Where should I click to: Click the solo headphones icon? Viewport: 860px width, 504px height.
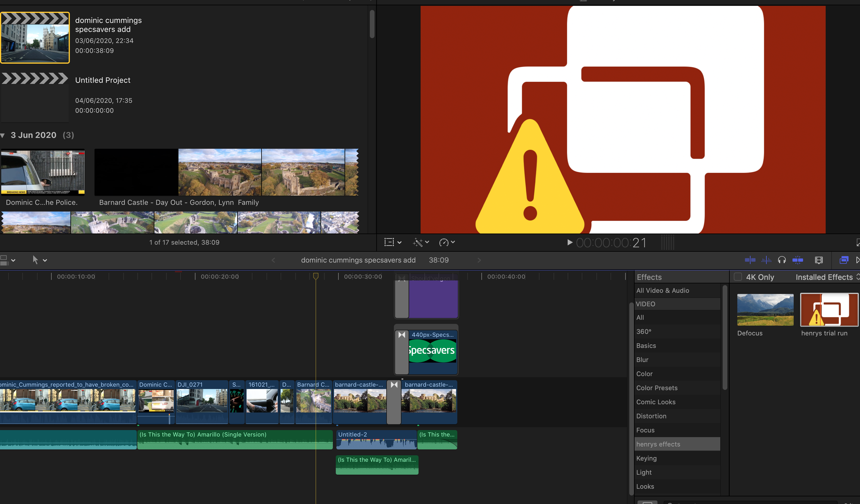782,260
